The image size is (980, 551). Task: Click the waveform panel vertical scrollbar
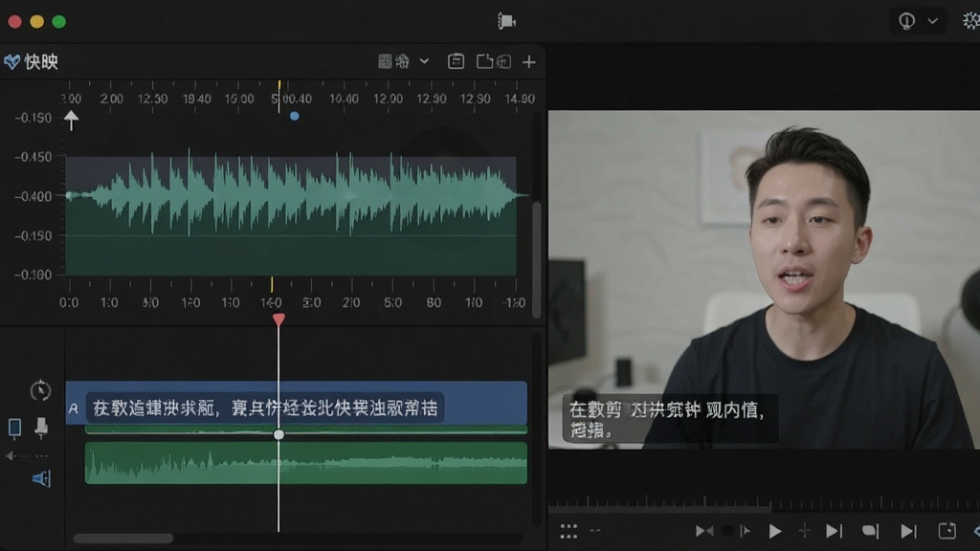536,258
